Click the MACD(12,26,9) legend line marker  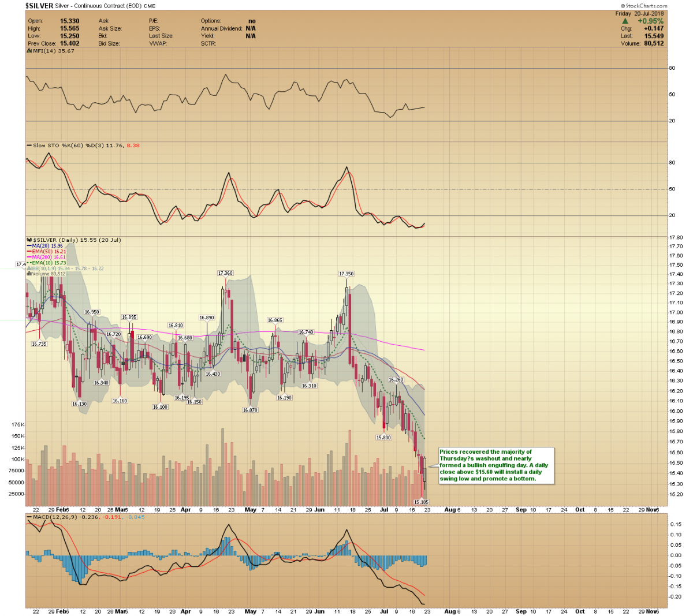click(x=29, y=517)
